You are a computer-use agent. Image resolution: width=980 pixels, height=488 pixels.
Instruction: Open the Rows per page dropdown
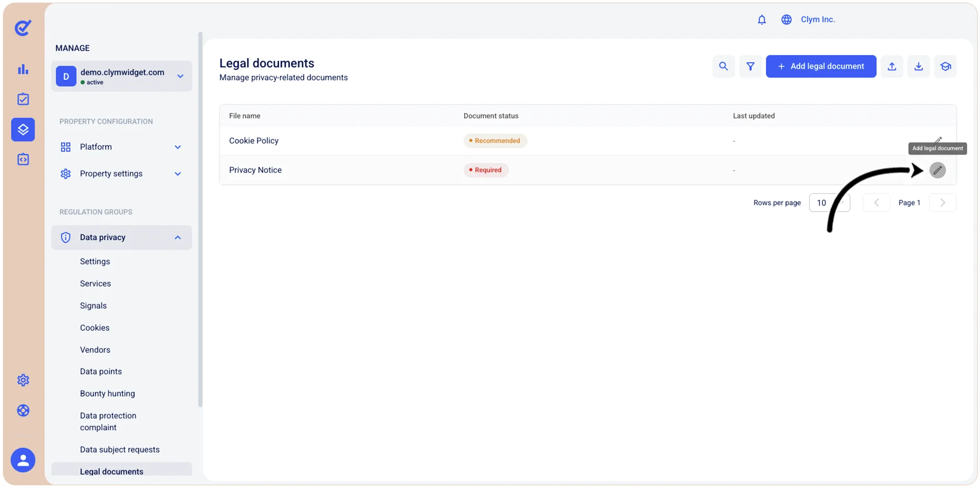(829, 203)
